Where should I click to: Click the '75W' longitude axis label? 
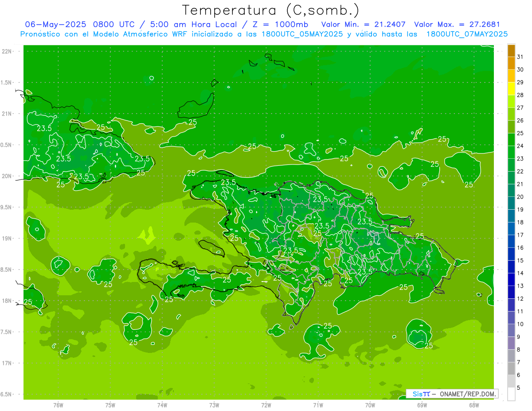[110, 405]
